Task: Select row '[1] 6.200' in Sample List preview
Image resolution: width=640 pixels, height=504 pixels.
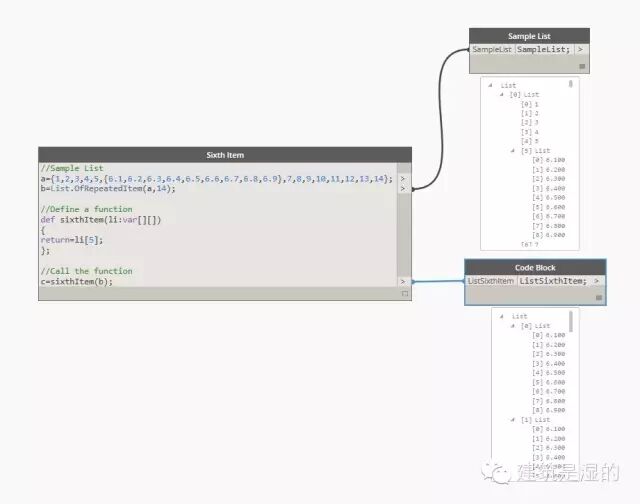Action: [549, 169]
